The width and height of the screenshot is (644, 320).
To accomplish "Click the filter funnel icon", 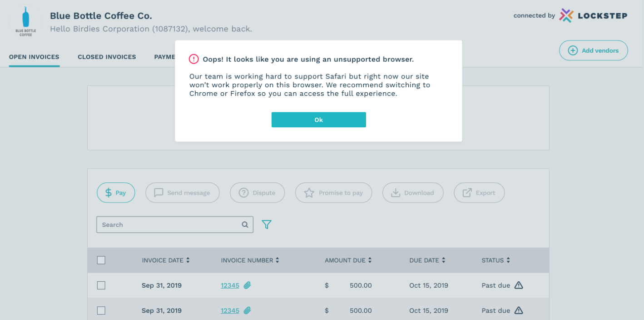I will pos(267,225).
